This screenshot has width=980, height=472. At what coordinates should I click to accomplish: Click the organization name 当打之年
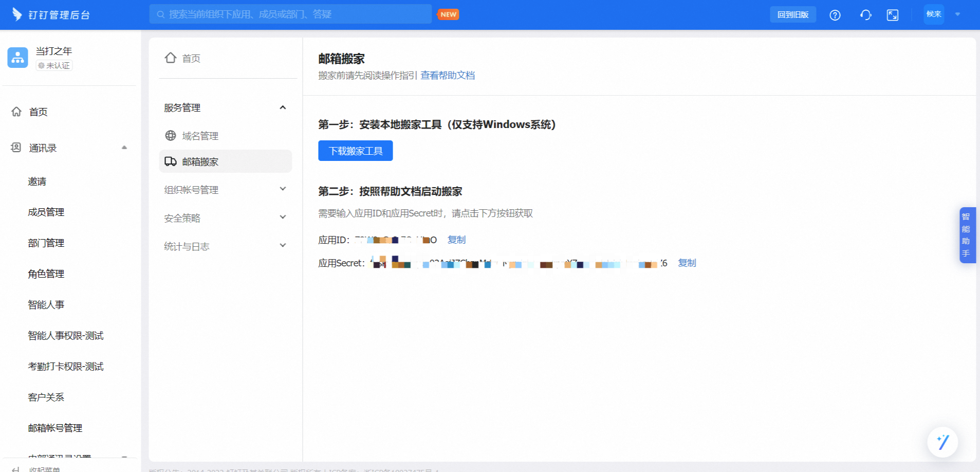(54, 51)
